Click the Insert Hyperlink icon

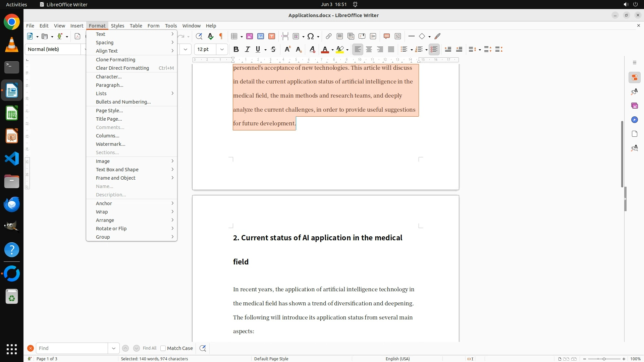tap(329, 36)
